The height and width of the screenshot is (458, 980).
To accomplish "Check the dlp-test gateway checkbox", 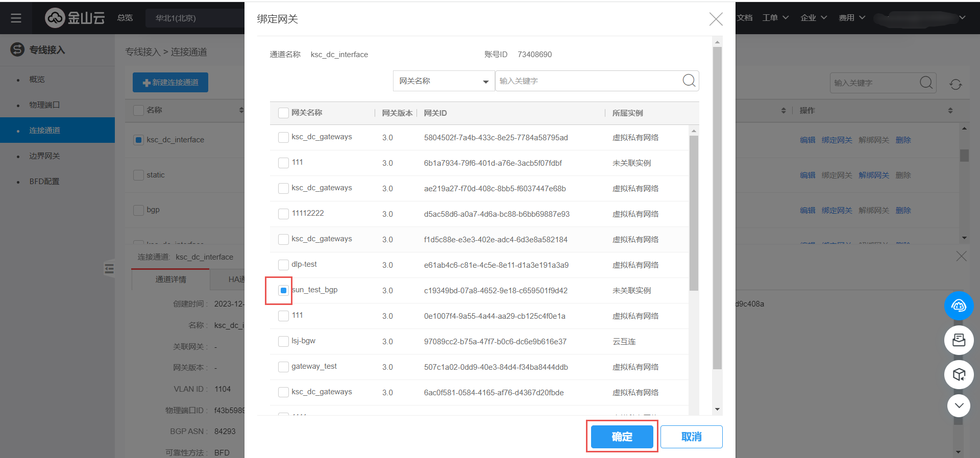I will 283,265.
